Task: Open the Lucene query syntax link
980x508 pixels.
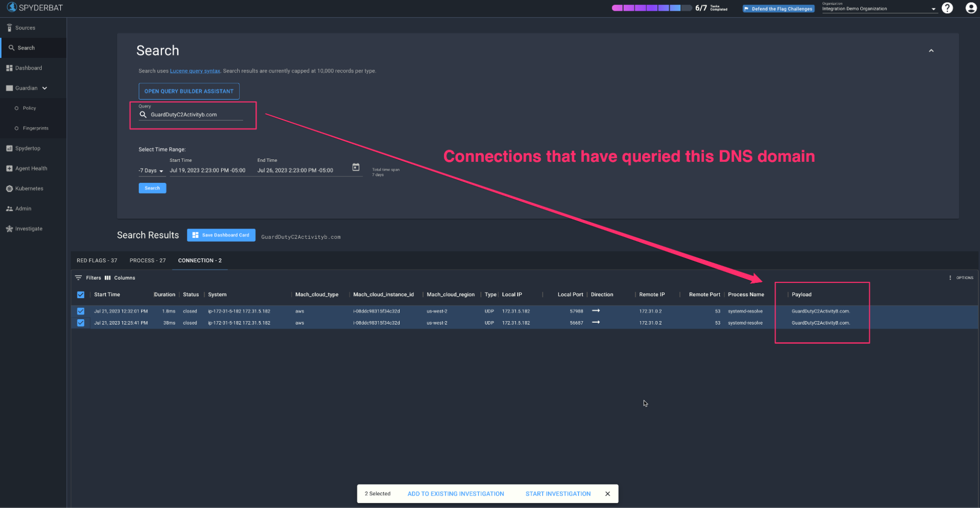Action: click(x=195, y=71)
